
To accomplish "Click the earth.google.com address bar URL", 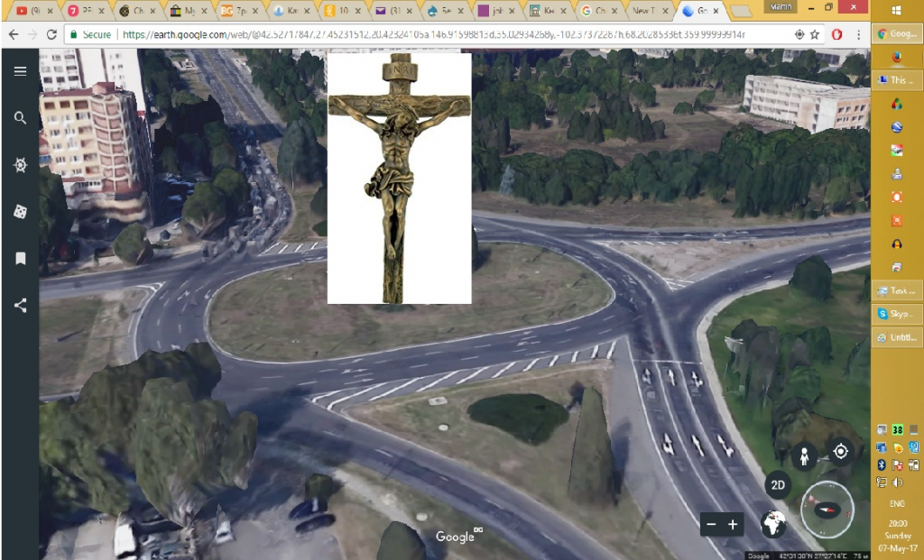I will pos(433,35).
